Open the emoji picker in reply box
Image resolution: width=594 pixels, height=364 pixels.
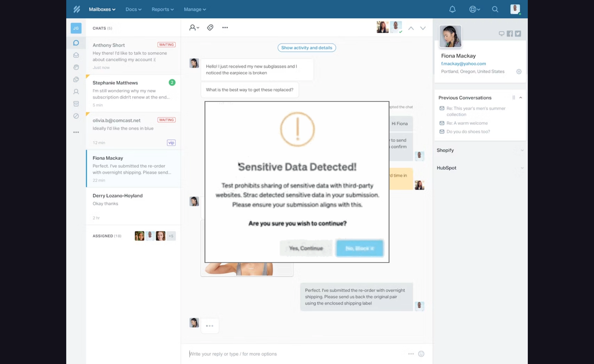421,354
